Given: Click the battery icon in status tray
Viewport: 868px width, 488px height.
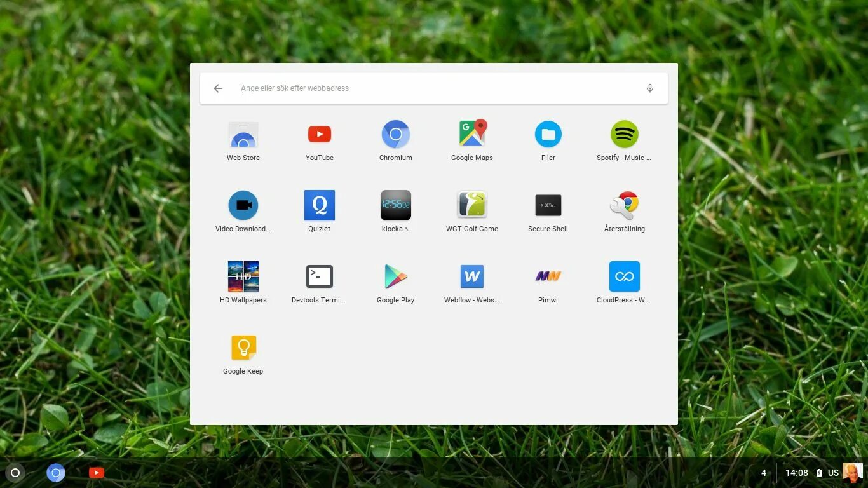Looking at the screenshot, I should tap(818, 473).
